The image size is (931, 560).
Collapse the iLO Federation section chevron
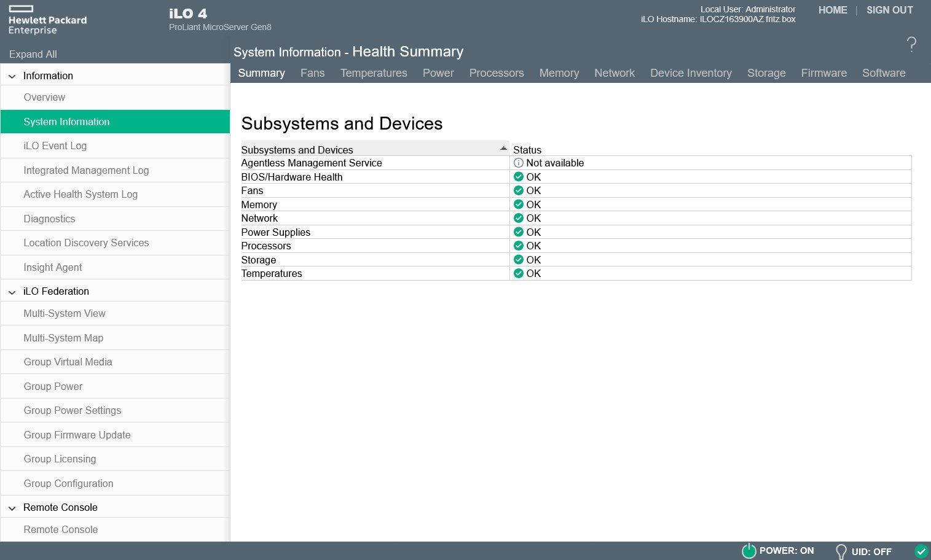12,292
